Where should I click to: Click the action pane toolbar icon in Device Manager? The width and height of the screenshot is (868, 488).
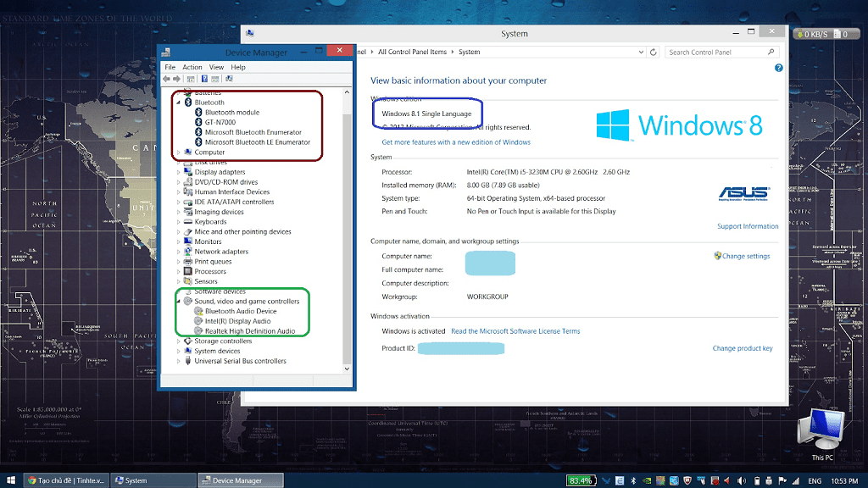point(215,79)
